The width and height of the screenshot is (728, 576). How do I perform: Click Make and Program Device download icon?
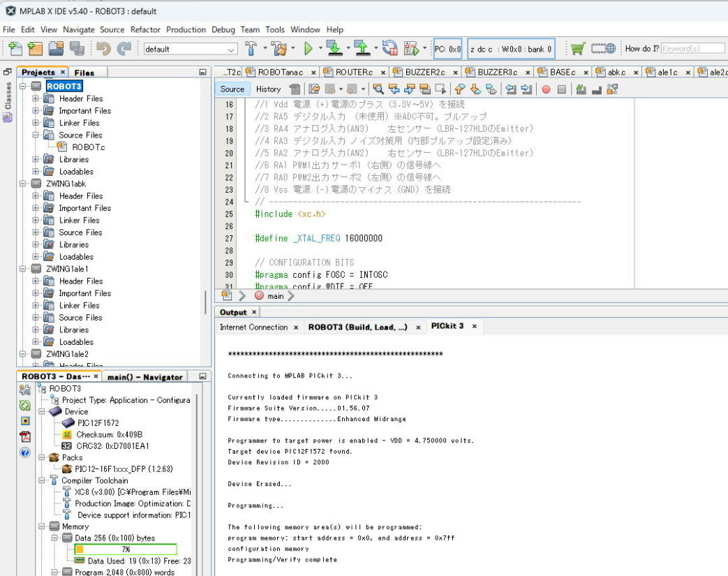334,48
